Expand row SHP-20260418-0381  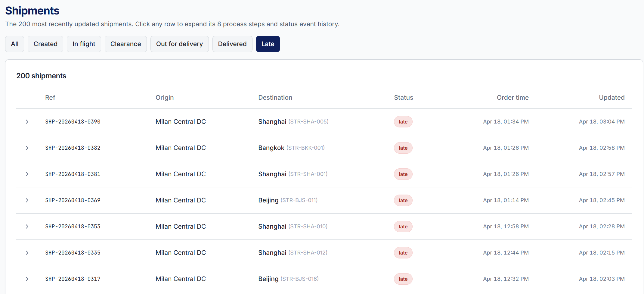point(27,174)
